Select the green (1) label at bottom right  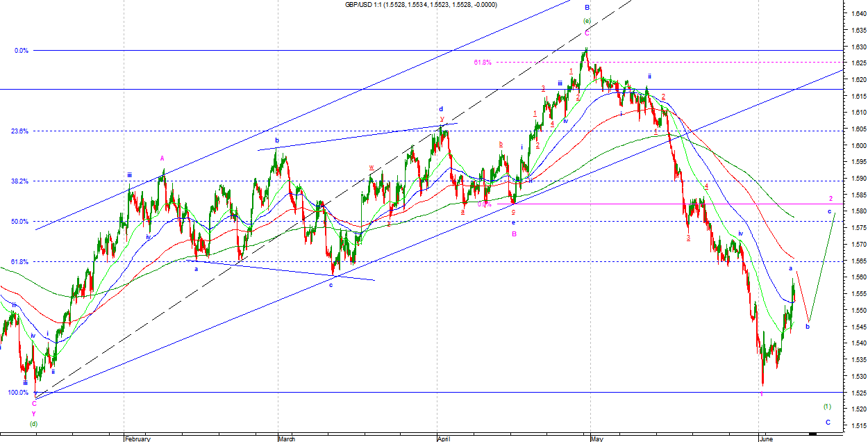826,407
